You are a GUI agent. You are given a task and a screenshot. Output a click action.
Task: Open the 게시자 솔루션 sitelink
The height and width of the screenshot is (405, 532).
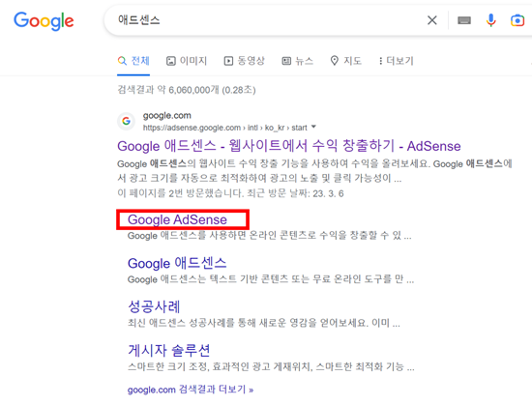(168, 350)
